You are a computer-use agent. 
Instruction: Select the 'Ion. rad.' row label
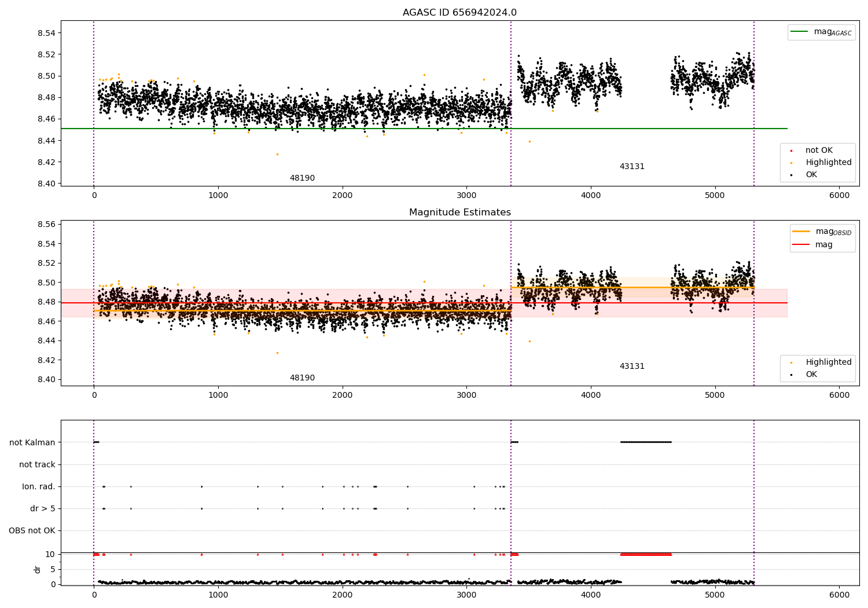point(39,487)
